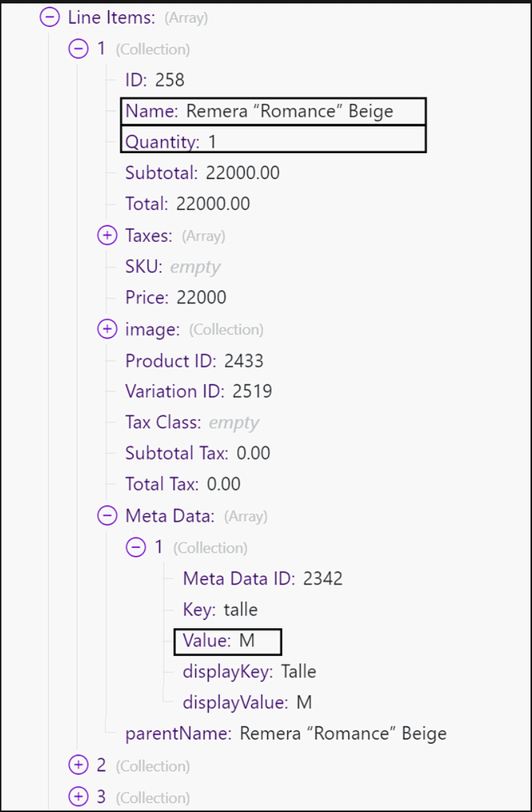Expand collection 3
This screenshot has width=532, height=812.
(x=78, y=796)
